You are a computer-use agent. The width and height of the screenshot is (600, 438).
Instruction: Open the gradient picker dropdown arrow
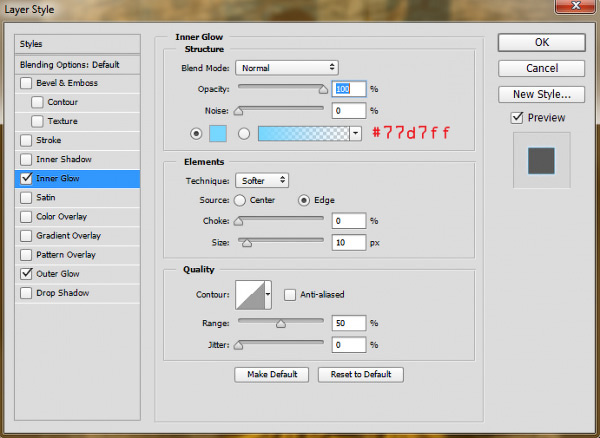pyautogui.click(x=355, y=134)
